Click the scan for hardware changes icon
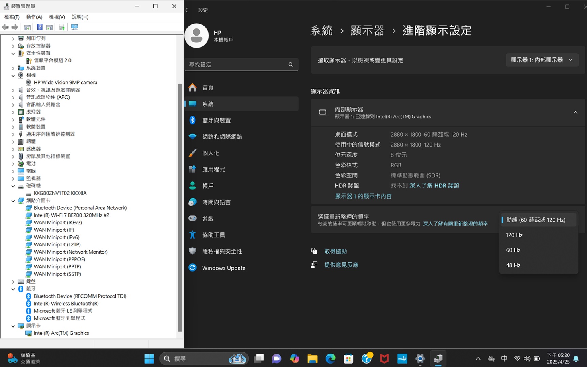Screen dimensions: 588x368 (74, 27)
